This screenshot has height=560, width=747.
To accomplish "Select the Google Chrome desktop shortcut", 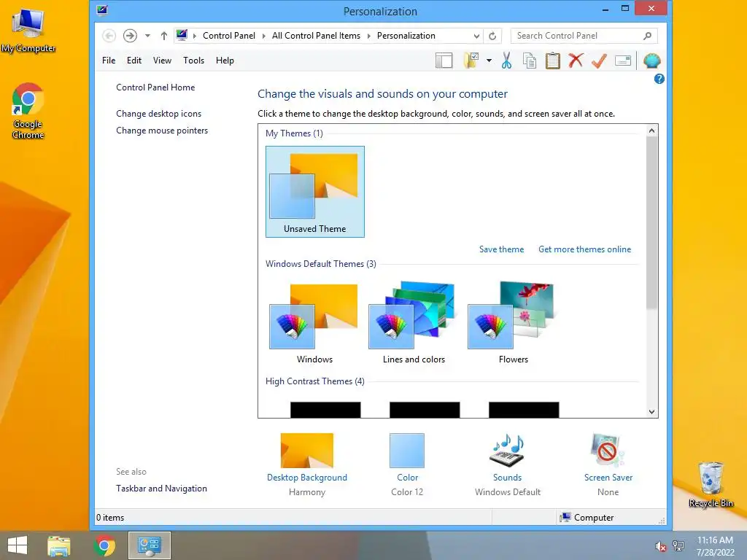I will click(x=28, y=111).
